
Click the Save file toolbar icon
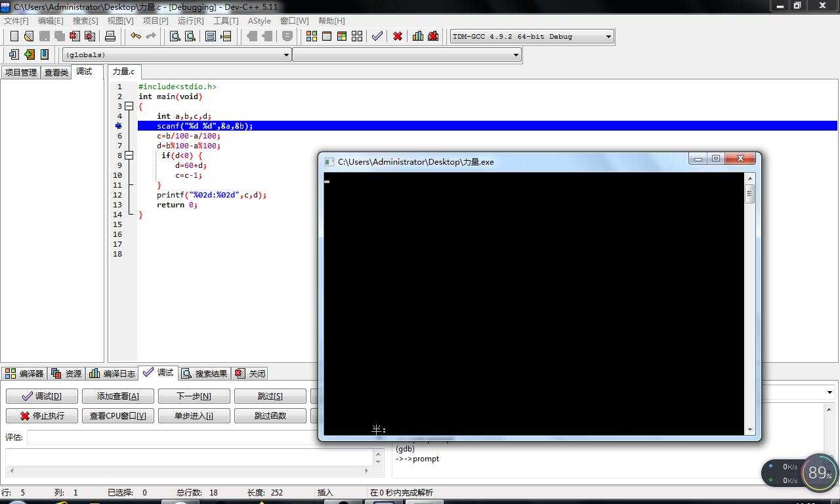(44, 36)
